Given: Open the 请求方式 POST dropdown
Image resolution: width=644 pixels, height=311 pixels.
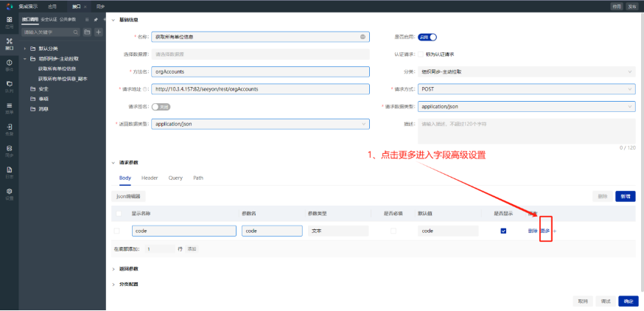Looking at the screenshot, I should click(x=526, y=88).
